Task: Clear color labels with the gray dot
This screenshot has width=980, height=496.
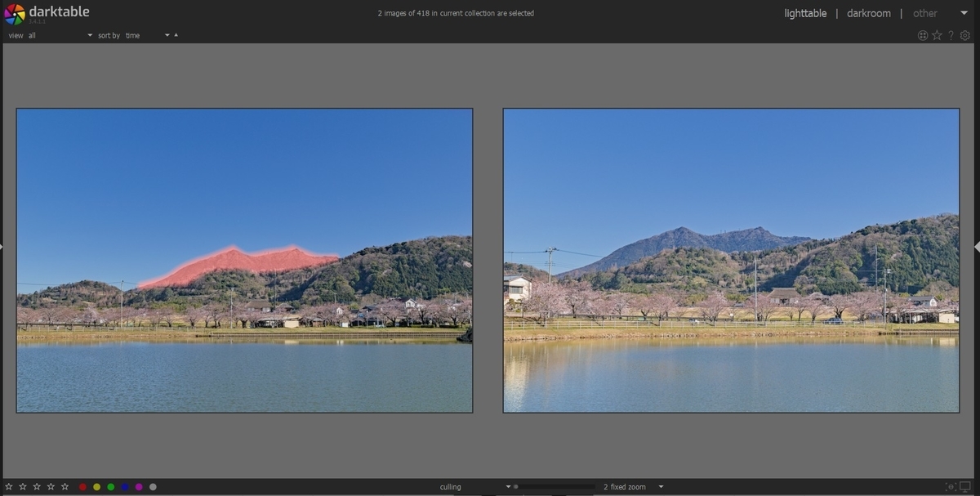Action: 153,487
